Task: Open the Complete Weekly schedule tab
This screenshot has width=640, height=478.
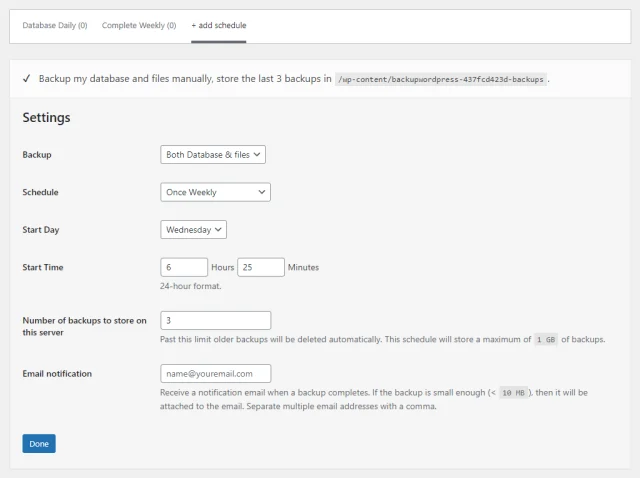Action: [139, 25]
